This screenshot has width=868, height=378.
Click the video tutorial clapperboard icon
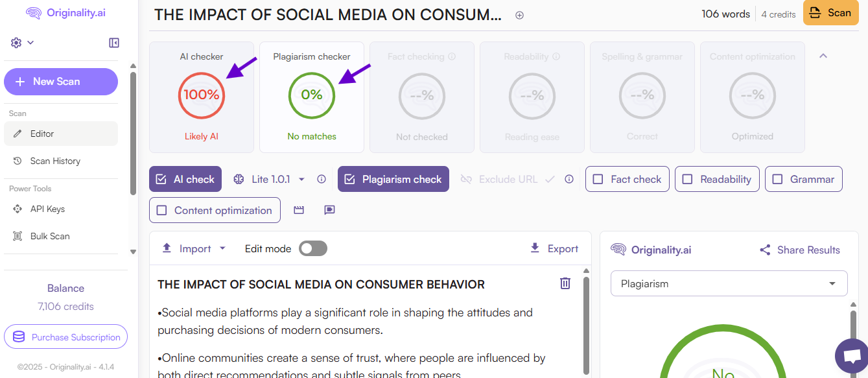[299, 210]
